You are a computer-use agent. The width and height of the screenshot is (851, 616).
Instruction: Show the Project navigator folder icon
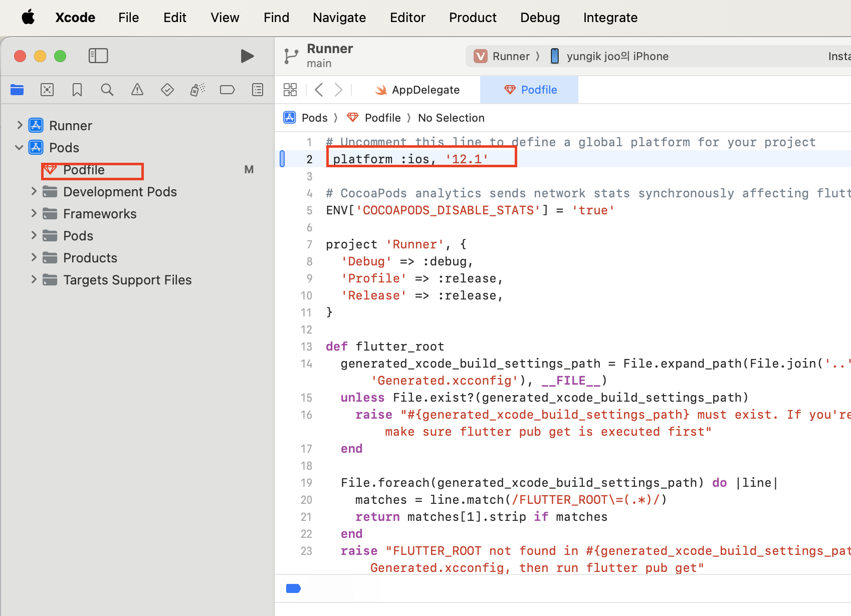point(17,90)
